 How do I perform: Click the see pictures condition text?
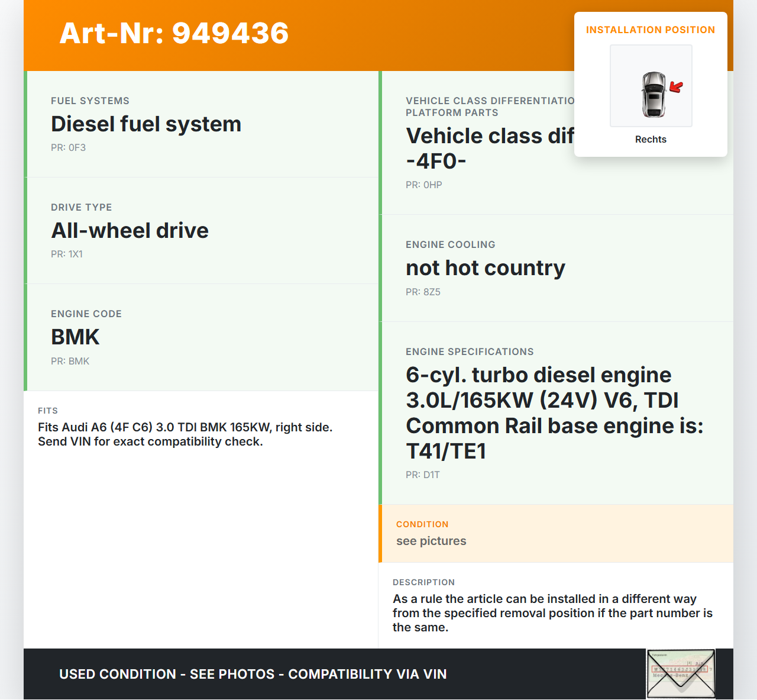[431, 541]
